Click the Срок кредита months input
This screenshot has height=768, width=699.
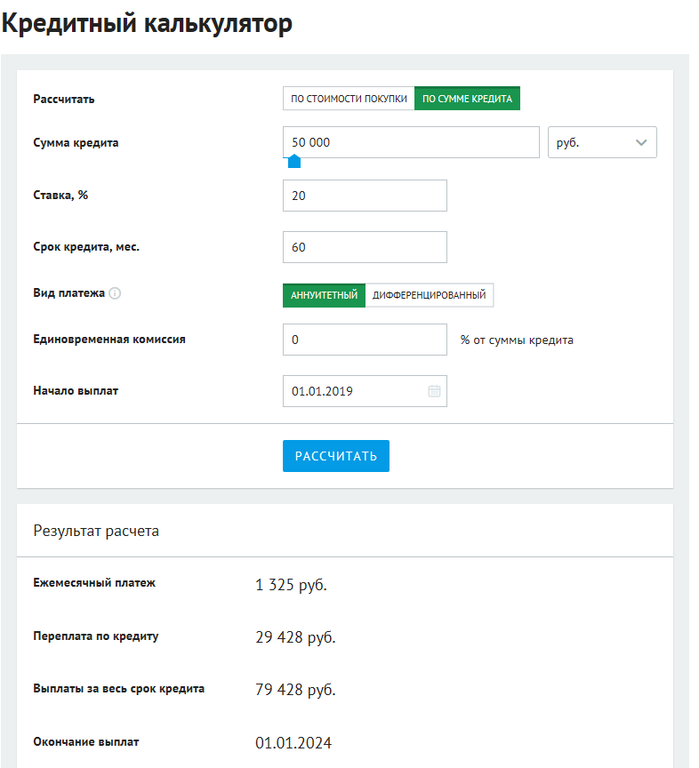[365, 247]
